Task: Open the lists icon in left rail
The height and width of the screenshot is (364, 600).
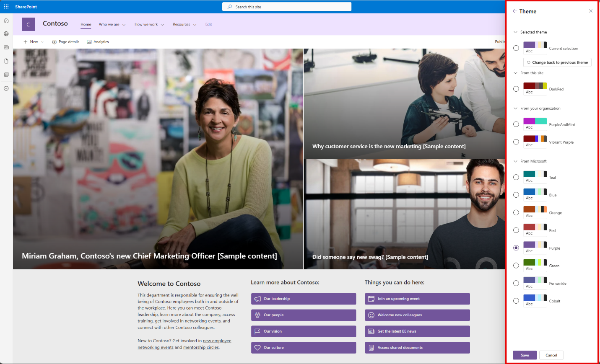Action: click(x=6, y=75)
